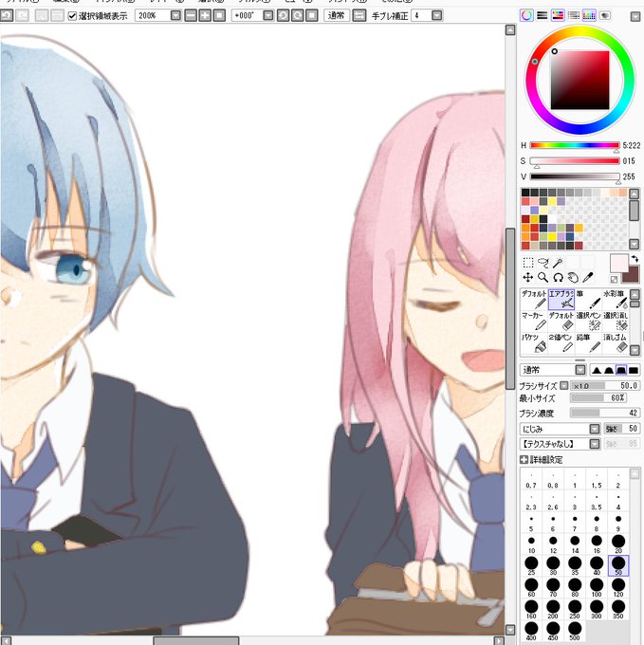Select the 水彩筆 watercolor brush tool

click(616, 299)
